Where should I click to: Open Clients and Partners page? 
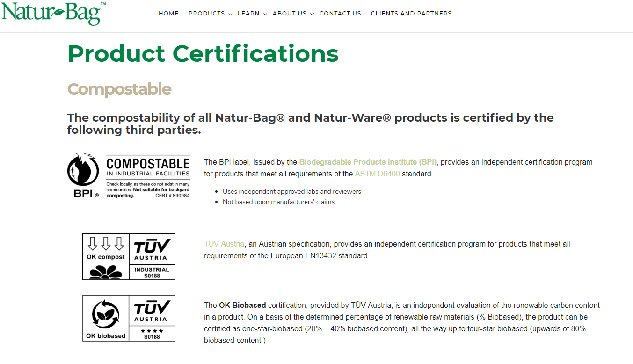point(411,14)
